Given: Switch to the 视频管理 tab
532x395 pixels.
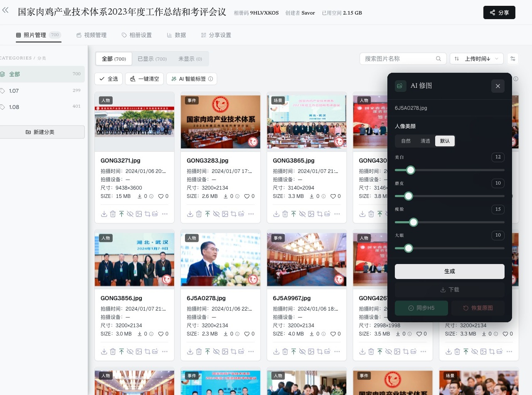Looking at the screenshot, I should click(91, 35).
